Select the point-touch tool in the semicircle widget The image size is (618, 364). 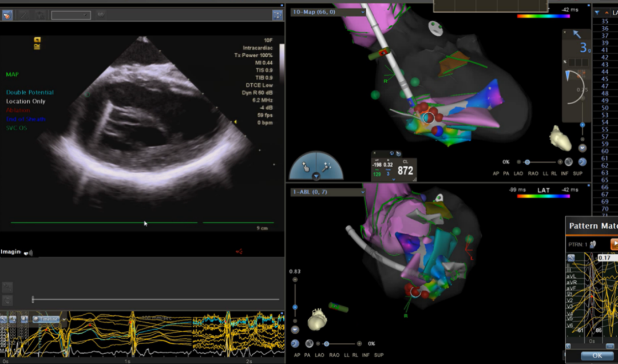(307, 166)
